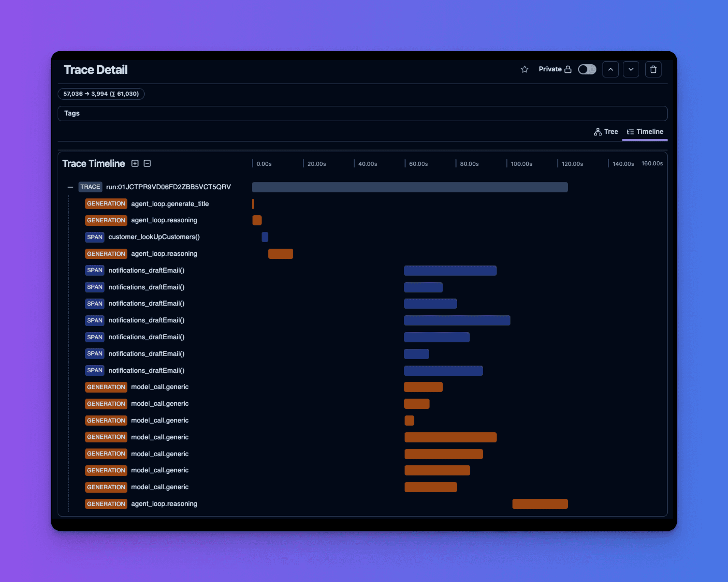Click the trash/delete trace button

pos(653,69)
